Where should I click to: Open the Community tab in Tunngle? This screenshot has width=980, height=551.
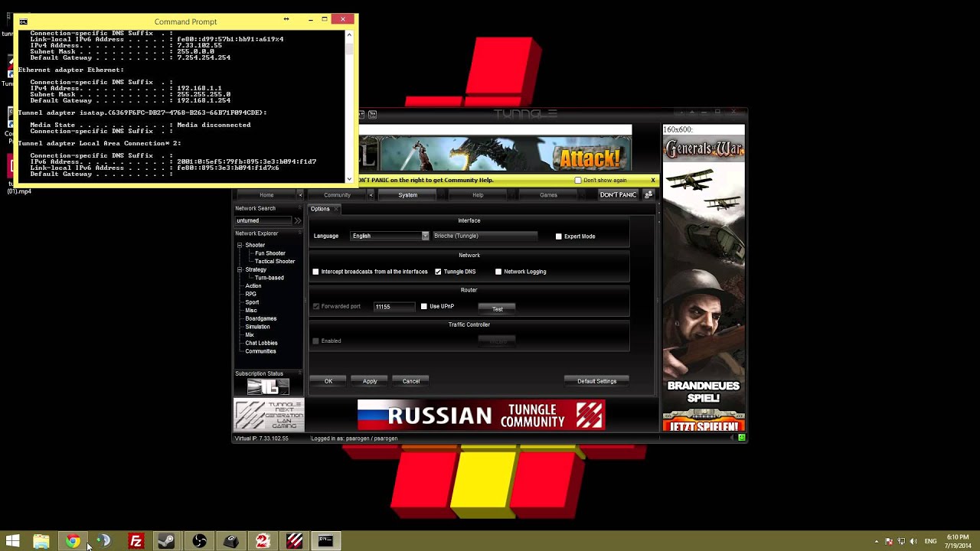point(337,195)
